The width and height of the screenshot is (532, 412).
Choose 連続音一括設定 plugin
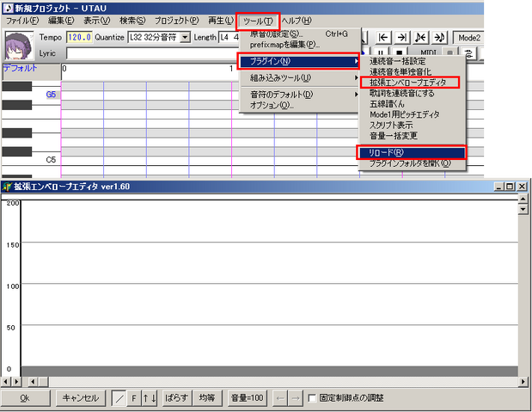coord(412,61)
